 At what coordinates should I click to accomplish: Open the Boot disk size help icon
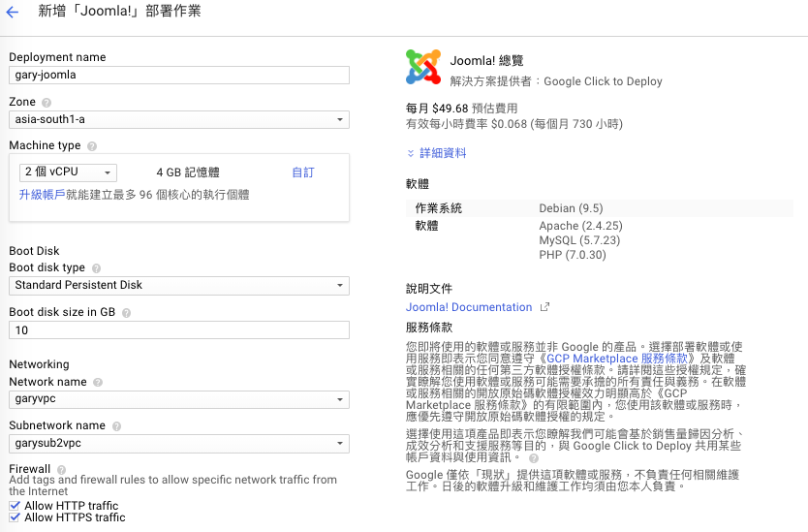point(126,313)
